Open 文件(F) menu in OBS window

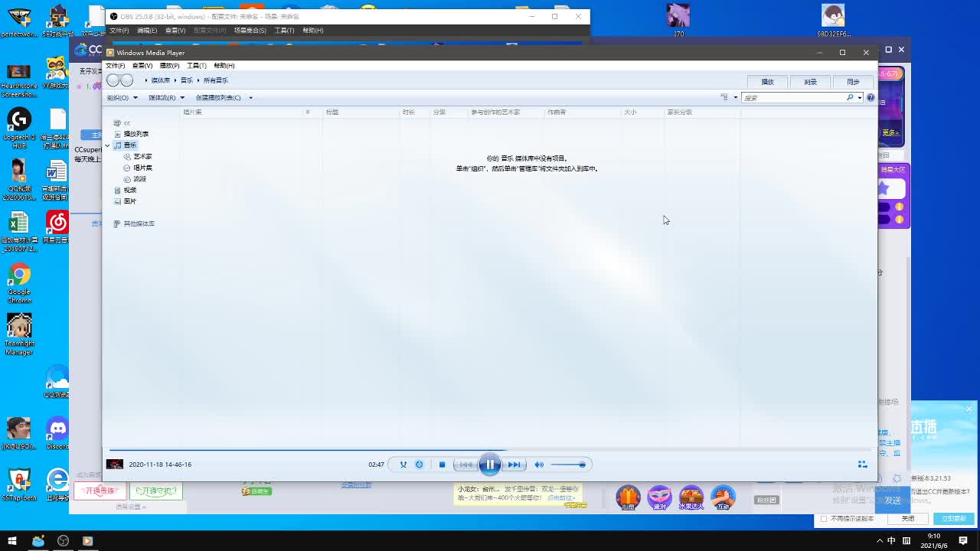(119, 31)
